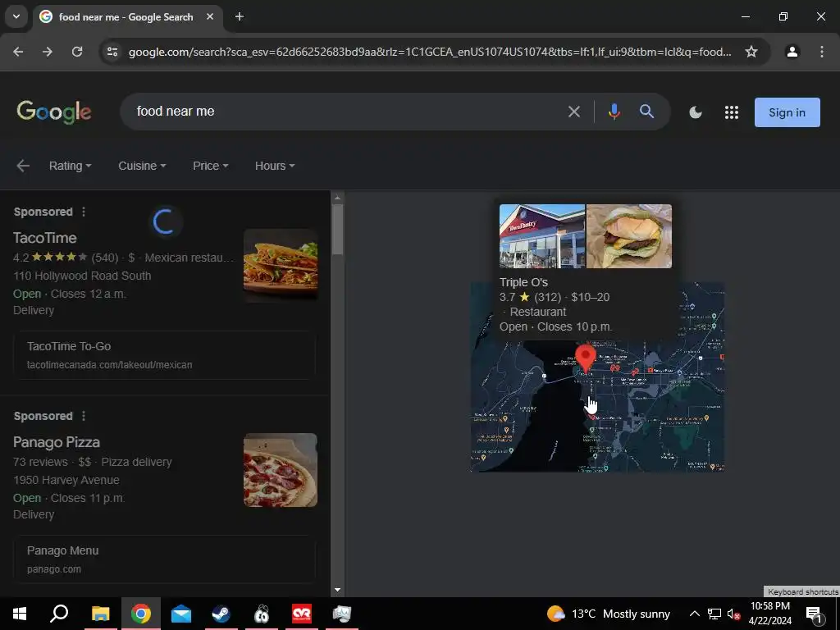This screenshot has height=630, width=840.
Task: Open the Chrome profile icon
Action: click(x=792, y=52)
